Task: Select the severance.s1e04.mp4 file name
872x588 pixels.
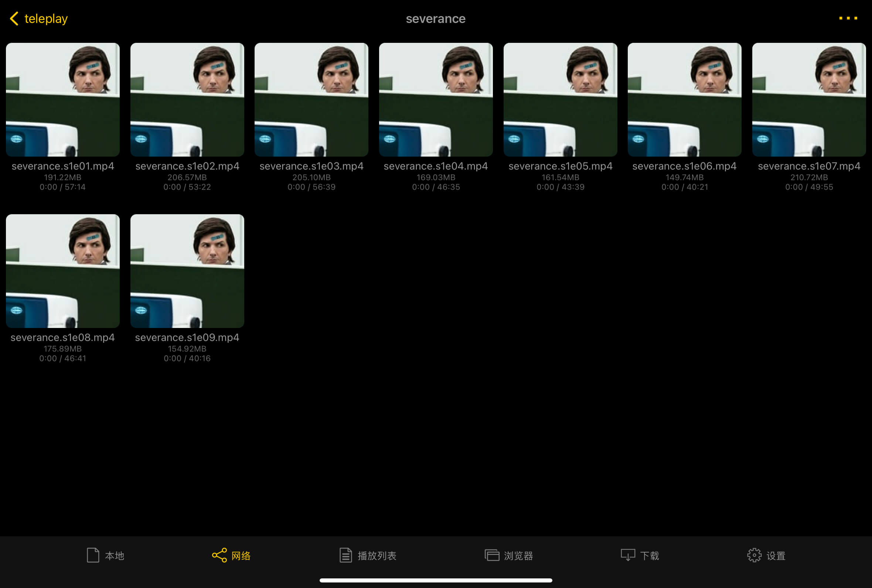Action: pos(436,166)
